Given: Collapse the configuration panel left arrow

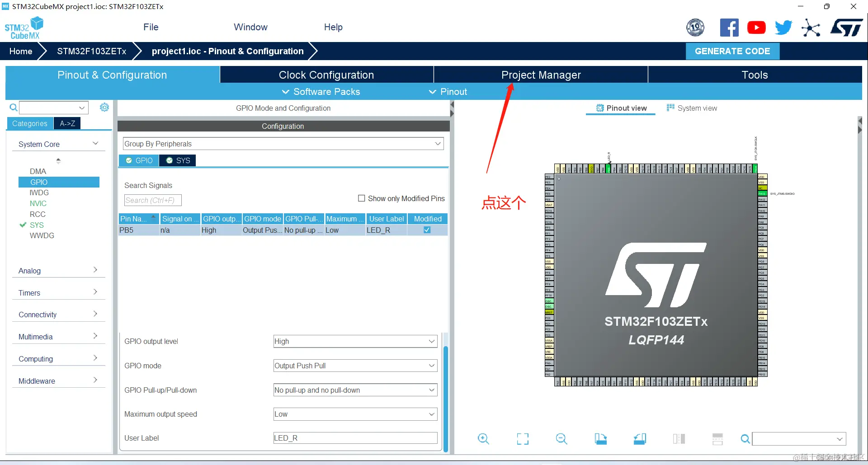Looking at the screenshot, I should 452,104.
